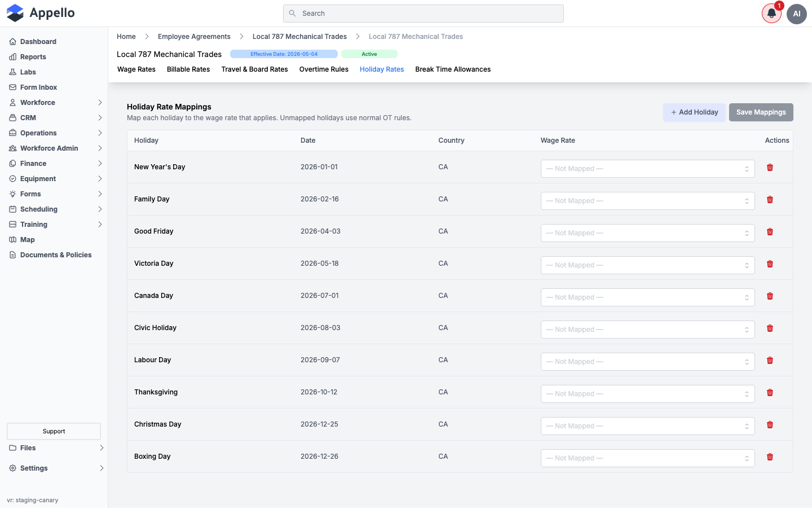Click the Appello logo

click(x=41, y=13)
